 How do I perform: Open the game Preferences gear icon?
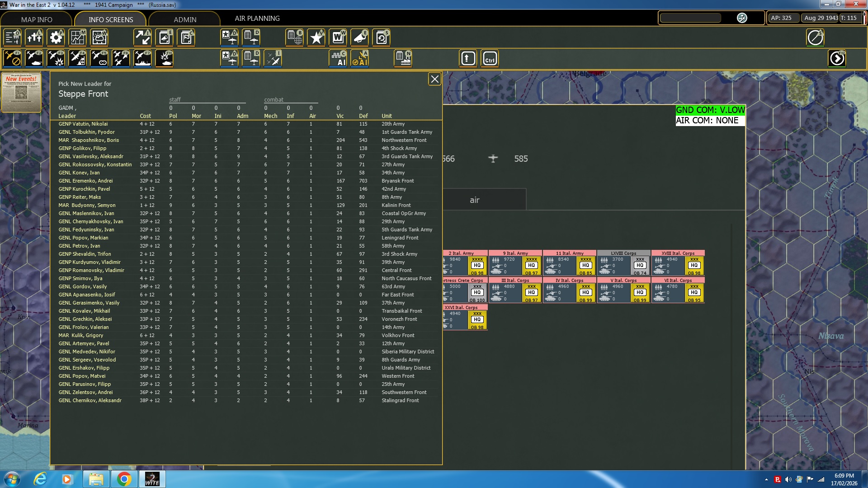pyautogui.click(x=56, y=38)
